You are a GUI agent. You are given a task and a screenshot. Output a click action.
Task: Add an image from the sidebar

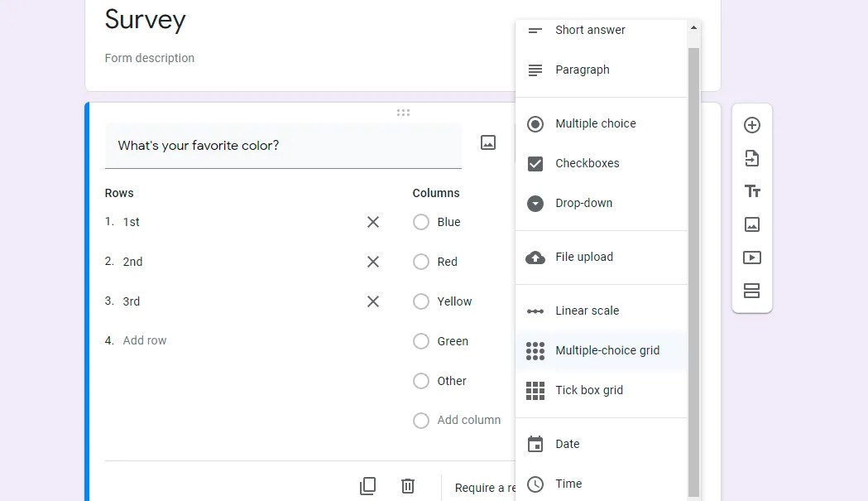(752, 224)
